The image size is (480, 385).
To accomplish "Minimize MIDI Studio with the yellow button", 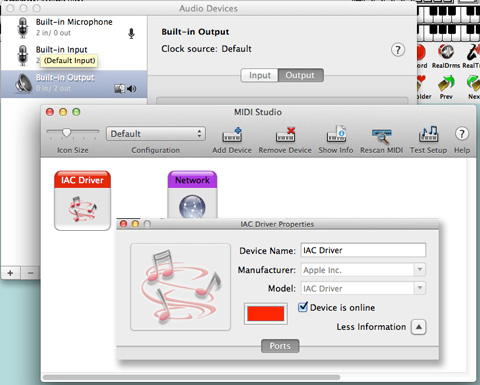I will (63, 112).
